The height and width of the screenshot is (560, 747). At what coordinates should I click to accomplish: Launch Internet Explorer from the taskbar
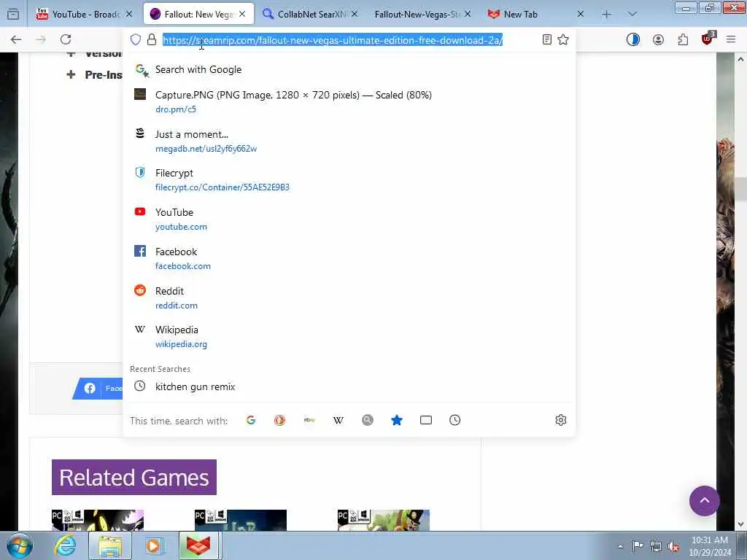65,545
